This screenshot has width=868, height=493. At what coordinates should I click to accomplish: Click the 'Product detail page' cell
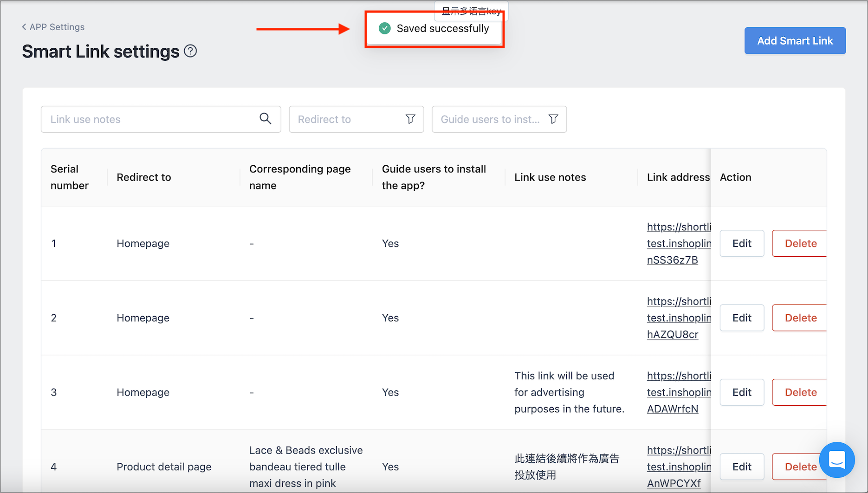(164, 467)
